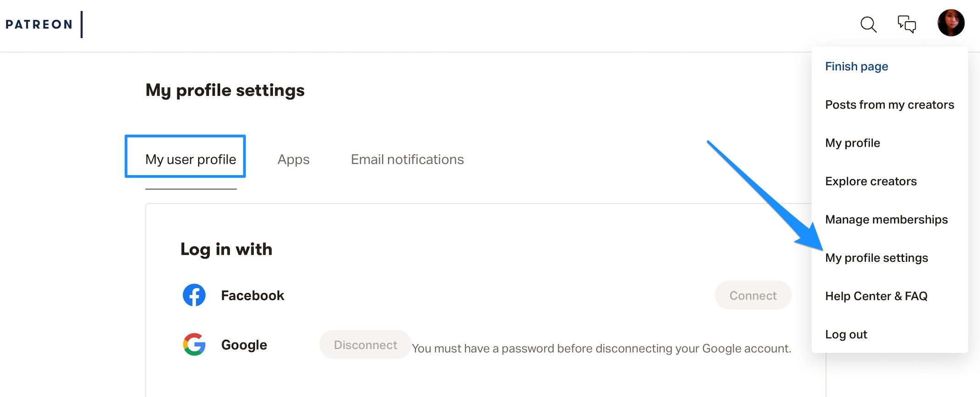Click the Facebook label under Log in with

tap(252, 296)
